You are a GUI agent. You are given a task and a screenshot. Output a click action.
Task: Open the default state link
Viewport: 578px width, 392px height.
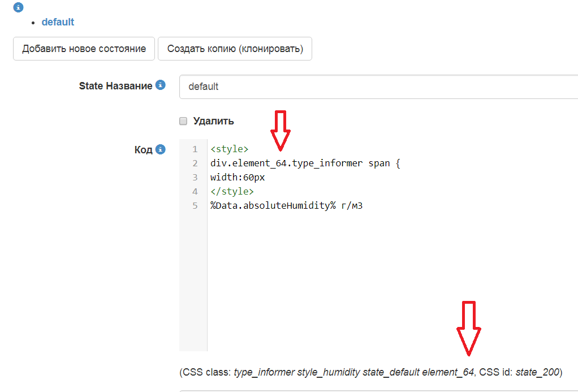(x=58, y=22)
